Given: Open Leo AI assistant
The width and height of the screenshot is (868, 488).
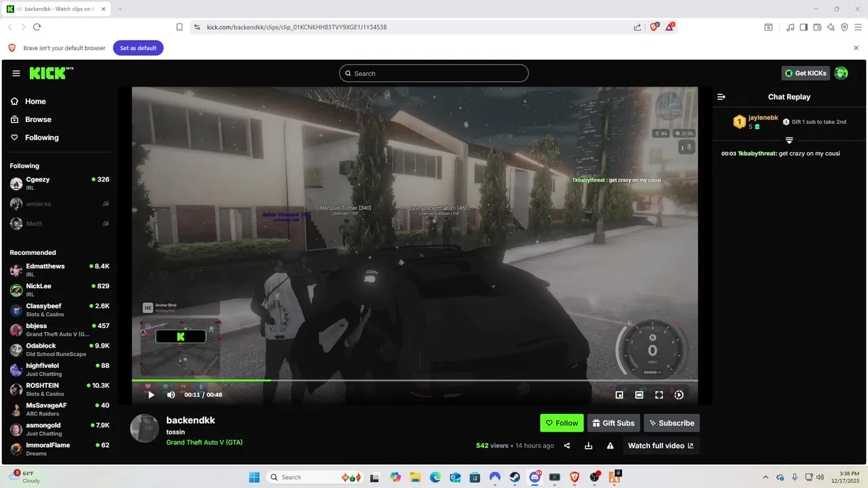Looking at the screenshot, I should 831,27.
